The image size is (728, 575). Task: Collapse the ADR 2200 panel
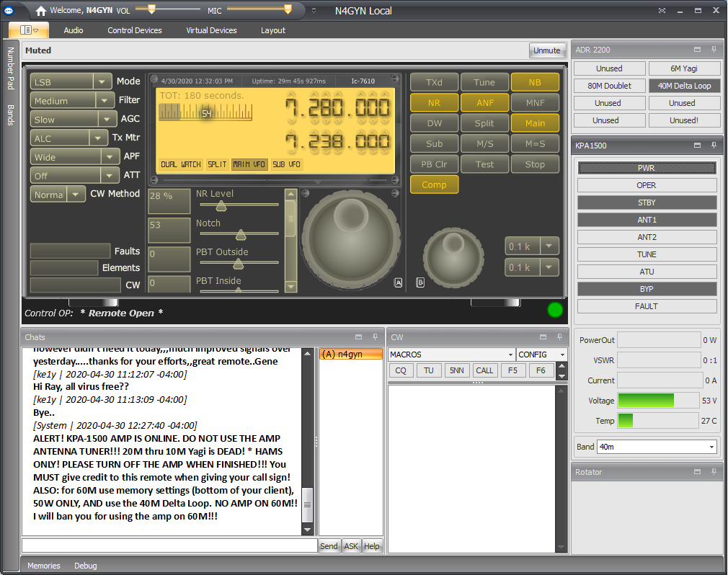point(697,49)
